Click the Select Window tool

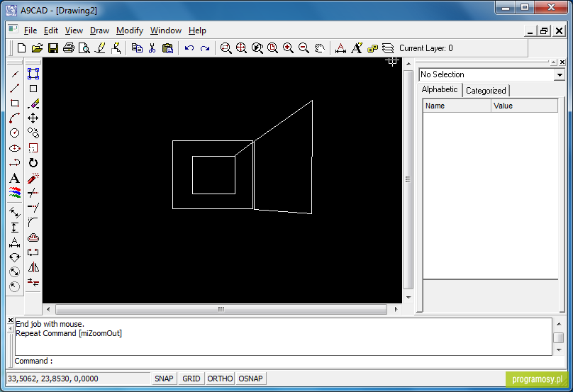[x=33, y=74]
